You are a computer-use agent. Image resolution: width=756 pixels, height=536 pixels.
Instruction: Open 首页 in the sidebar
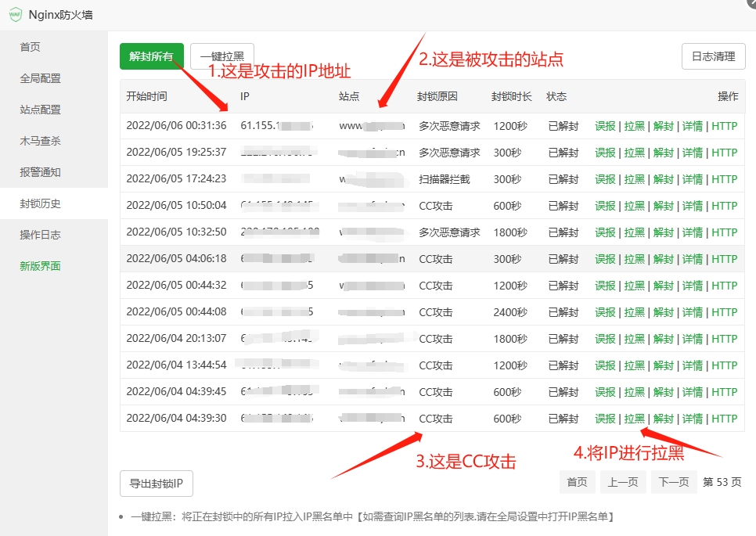pos(30,47)
